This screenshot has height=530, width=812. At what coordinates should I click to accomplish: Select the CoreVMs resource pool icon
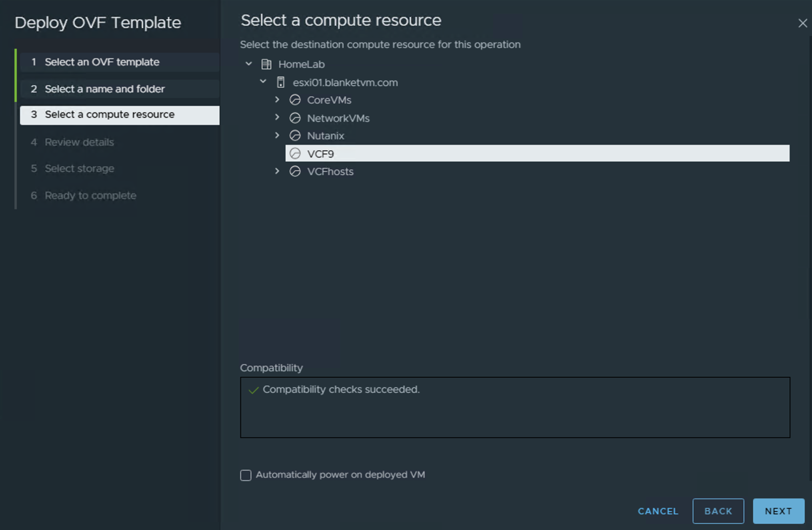pos(296,100)
